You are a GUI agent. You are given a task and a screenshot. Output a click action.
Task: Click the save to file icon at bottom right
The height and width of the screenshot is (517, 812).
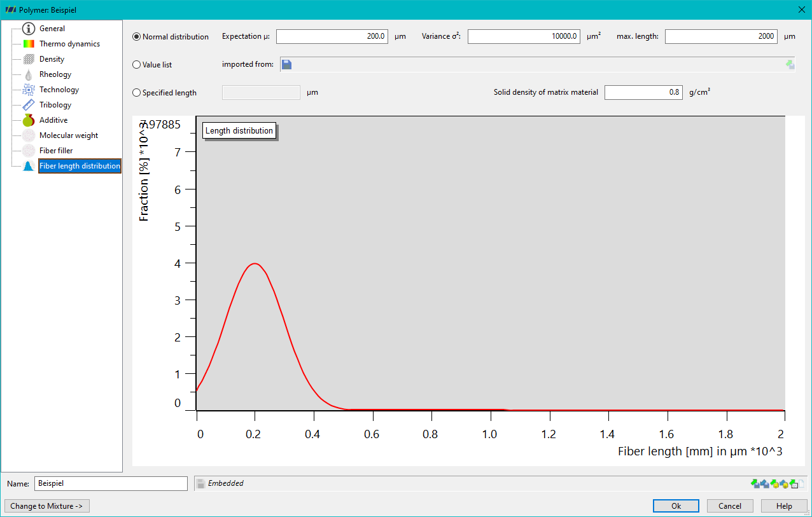pos(765,483)
